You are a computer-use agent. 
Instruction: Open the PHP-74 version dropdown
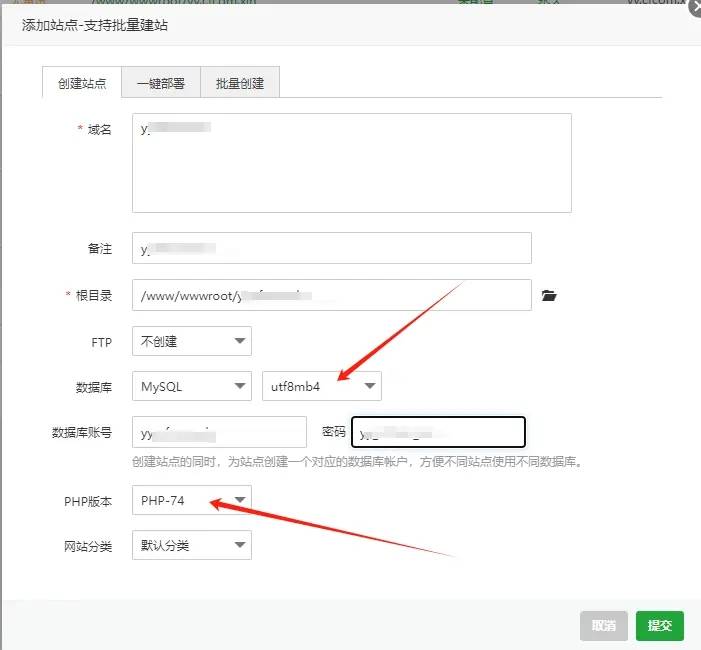192,500
